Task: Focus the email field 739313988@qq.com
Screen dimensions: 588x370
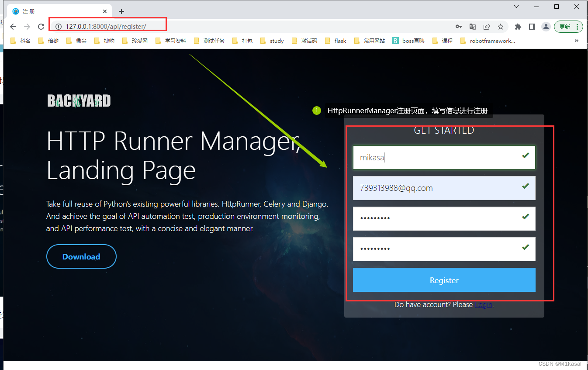Action: tap(444, 188)
